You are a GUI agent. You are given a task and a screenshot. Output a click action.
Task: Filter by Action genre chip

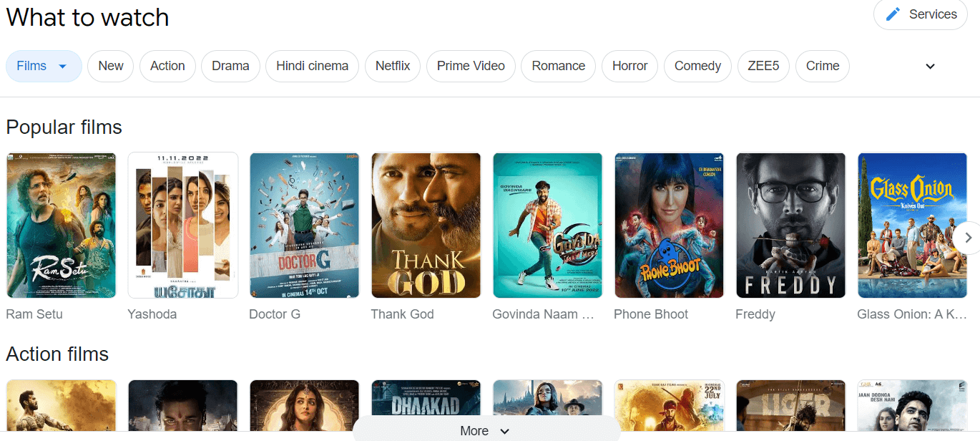(x=167, y=66)
